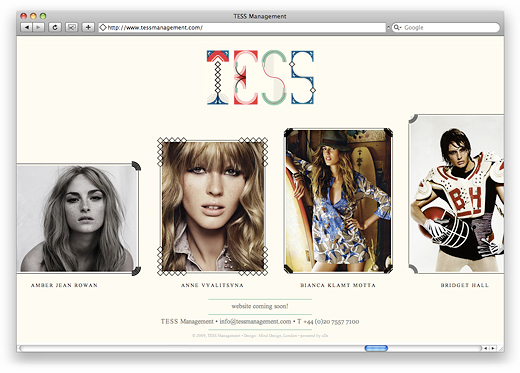Click the TESS logo

[261, 77]
